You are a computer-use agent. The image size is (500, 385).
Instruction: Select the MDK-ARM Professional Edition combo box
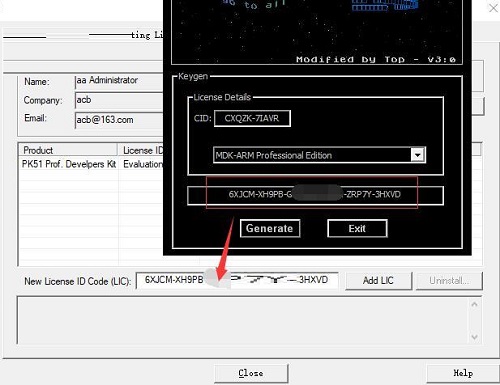pyautogui.click(x=319, y=155)
